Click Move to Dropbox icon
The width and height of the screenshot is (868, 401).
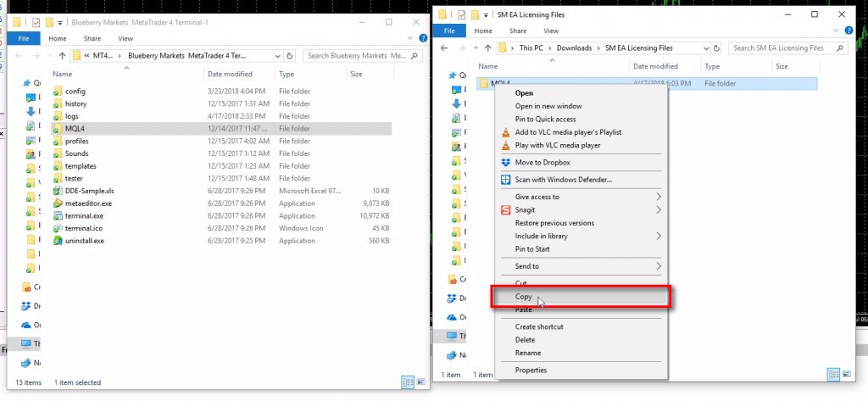pos(506,162)
